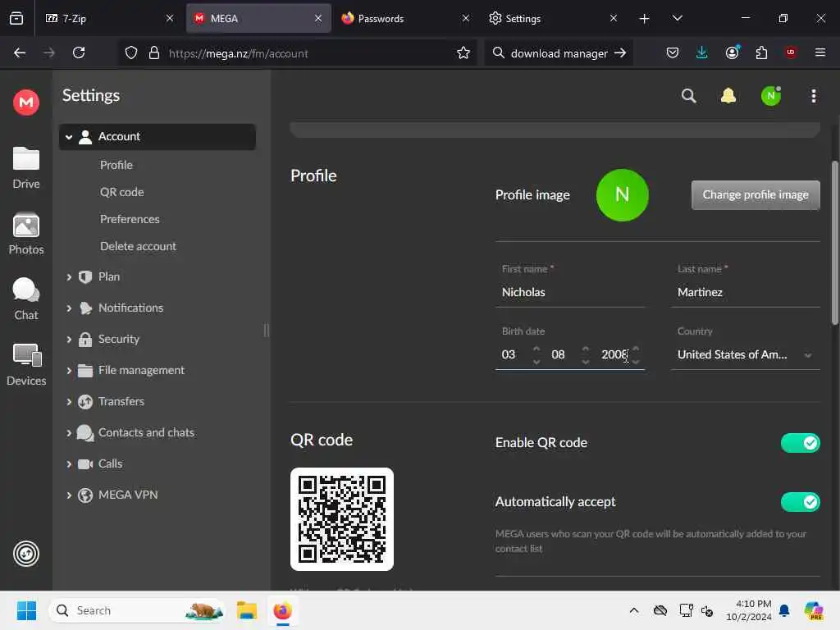Expand the Transfers settings section

(69, 402)
